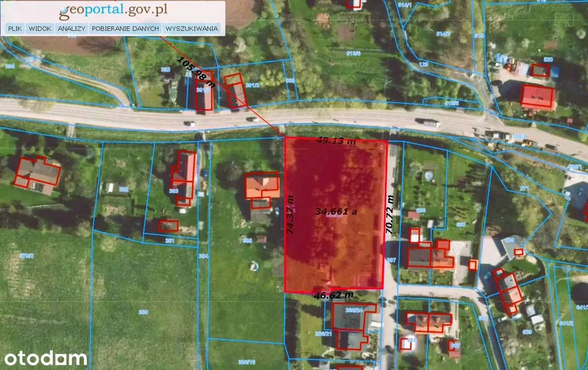Click the 105.98 m distance label

coord(196,72)
